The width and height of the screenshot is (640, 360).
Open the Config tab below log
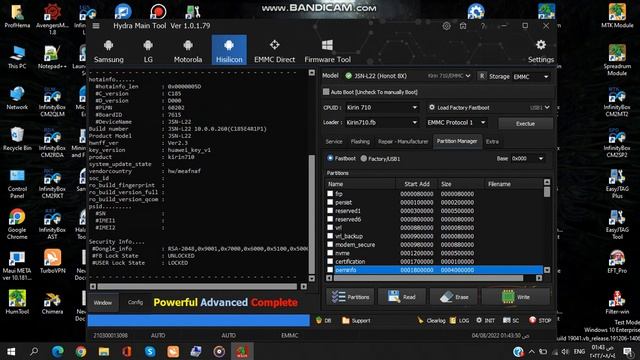[135, 302]
